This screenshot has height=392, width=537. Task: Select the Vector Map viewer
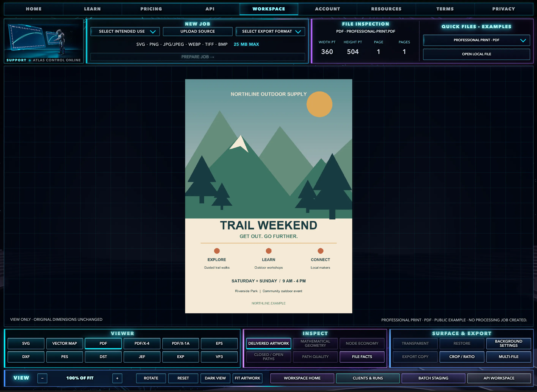[x=65, y=343]
